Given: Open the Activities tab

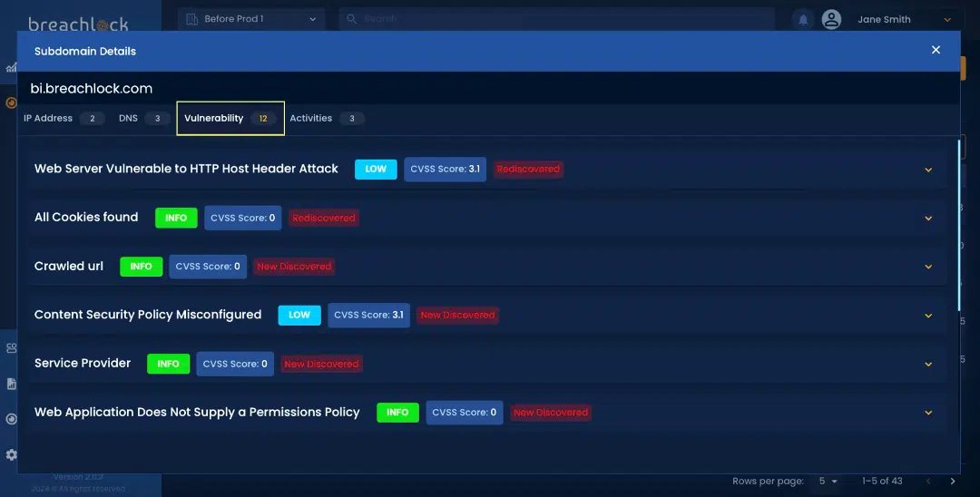Looking at the screenshot, I should (x=327, y=118).
